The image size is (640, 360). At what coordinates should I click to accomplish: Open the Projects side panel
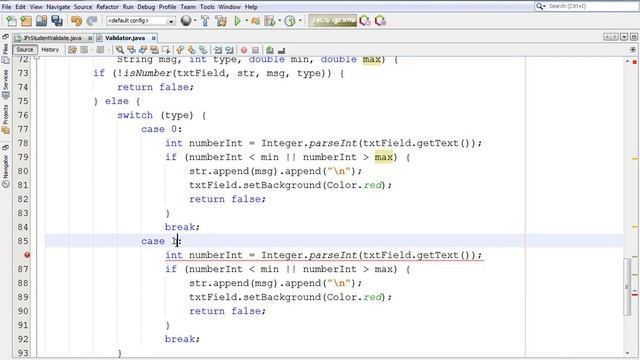pyautogui.click(x=5, y=119)
